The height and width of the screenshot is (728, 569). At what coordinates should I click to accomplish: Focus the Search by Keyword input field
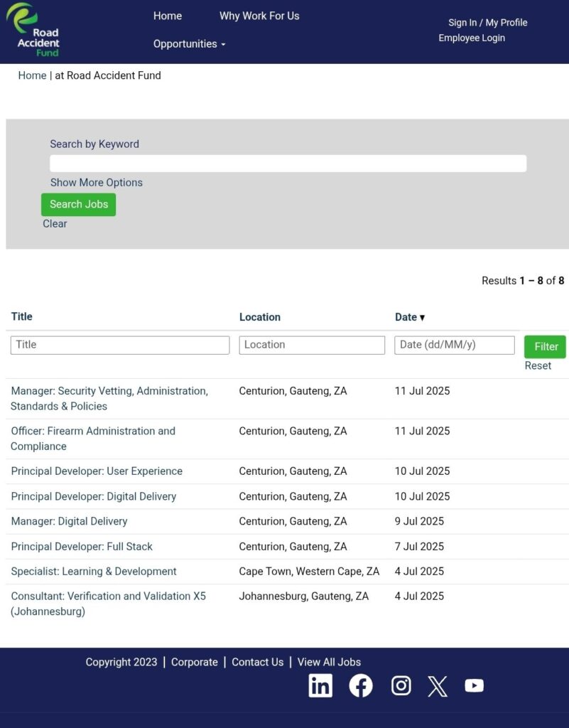288,164
